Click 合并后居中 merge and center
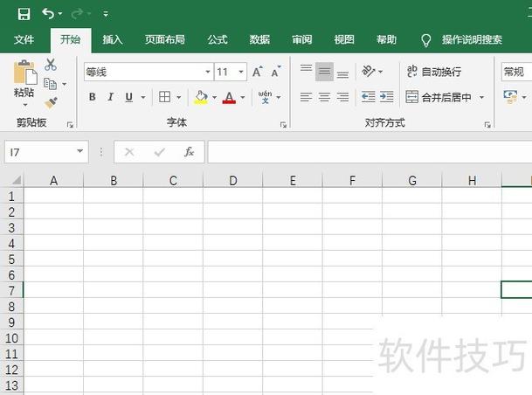Image resolution: width=532 pixels, height=395 pixels. [x=439, y=97]
